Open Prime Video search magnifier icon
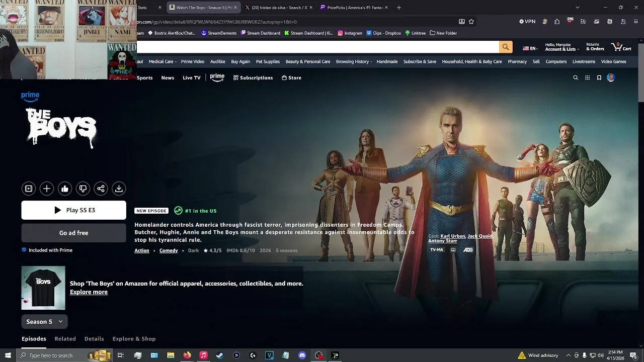 (x=576, y=78)
